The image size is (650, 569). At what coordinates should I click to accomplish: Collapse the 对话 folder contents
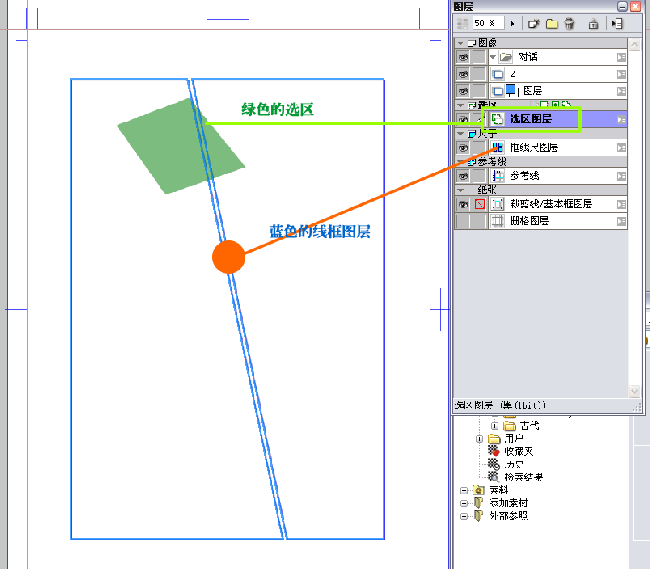click(x=493, y=57)
